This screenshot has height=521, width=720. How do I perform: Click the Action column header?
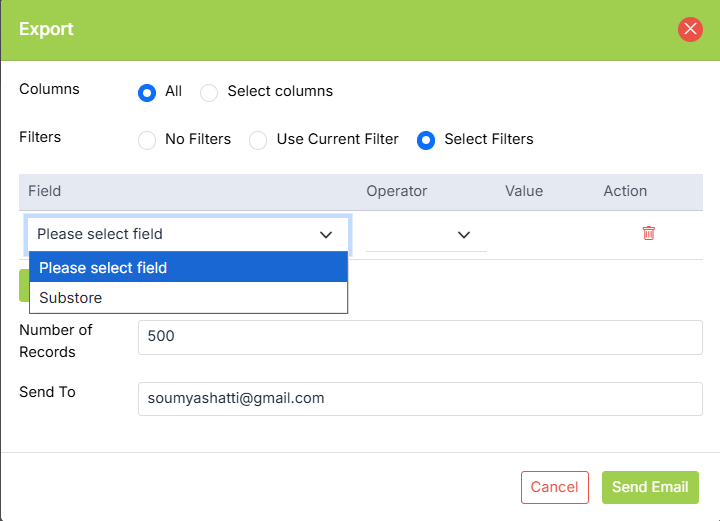click(x=625, y=191)
